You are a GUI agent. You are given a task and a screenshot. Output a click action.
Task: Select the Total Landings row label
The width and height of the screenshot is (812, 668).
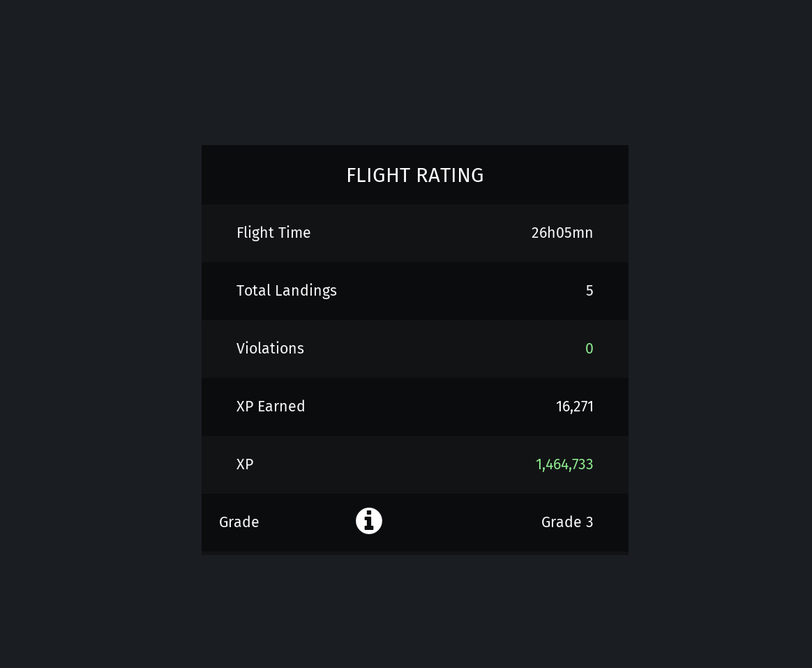pyautogui.click(x=287, y=291)
